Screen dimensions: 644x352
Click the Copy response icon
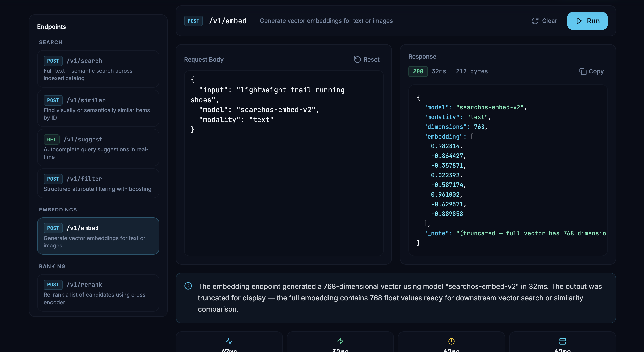(582, 71)
